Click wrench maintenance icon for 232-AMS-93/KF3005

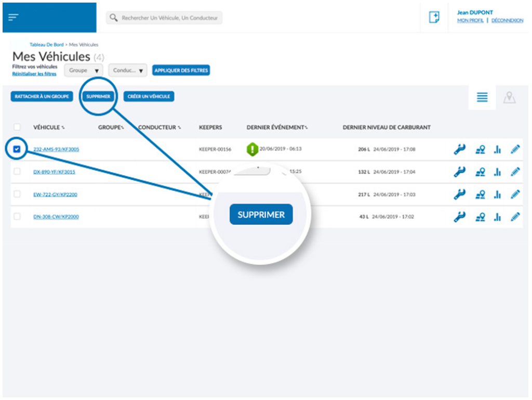tap(459, 150)
